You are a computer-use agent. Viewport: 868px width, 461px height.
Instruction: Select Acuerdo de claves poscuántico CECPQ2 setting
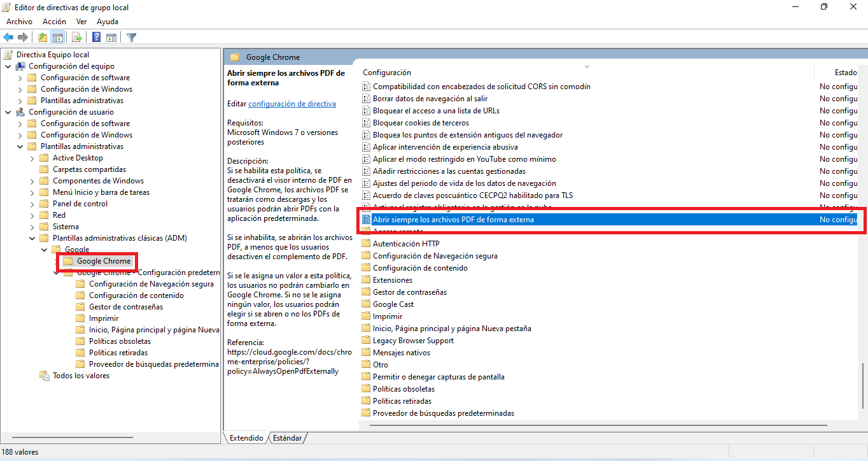[473, 195]
